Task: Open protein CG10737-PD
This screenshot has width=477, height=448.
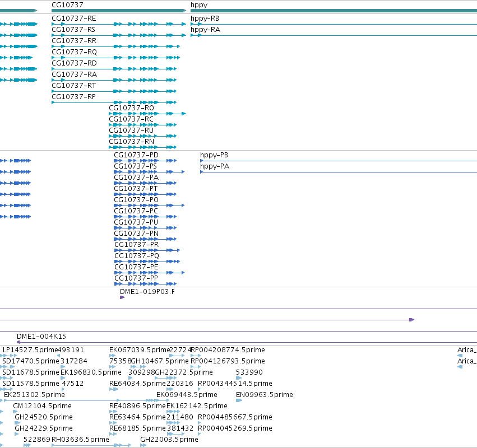Action: pos(136,155)
